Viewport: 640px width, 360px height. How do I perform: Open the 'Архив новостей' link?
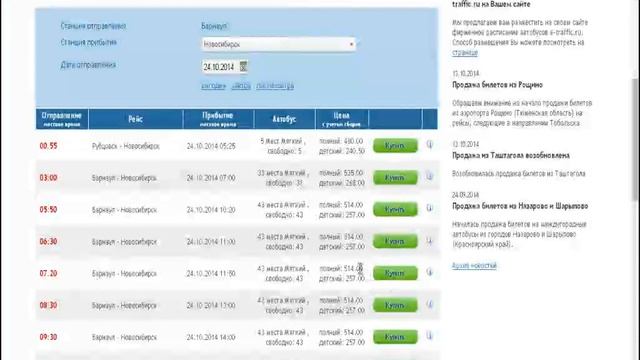pyautogui.click(x=474, y=266)
